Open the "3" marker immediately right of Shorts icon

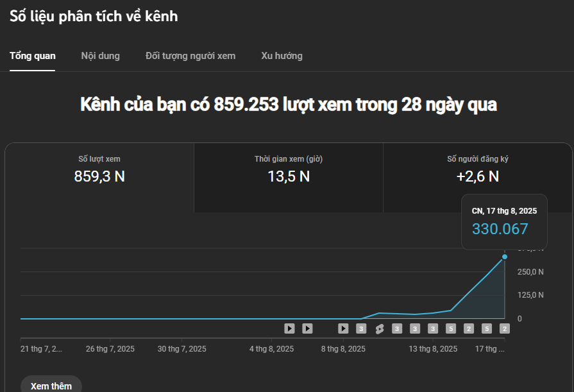[397, 328]
